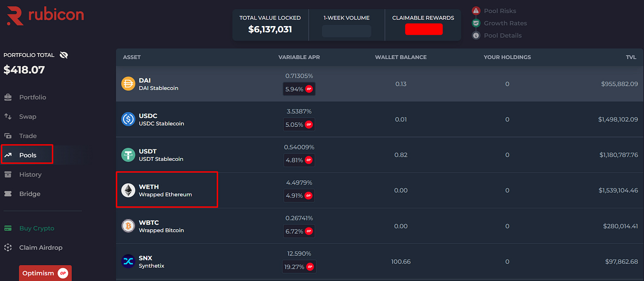644x281 pixels.
Task: Click the $6,137,031 total value locked
Action: (x=270, y=30)
